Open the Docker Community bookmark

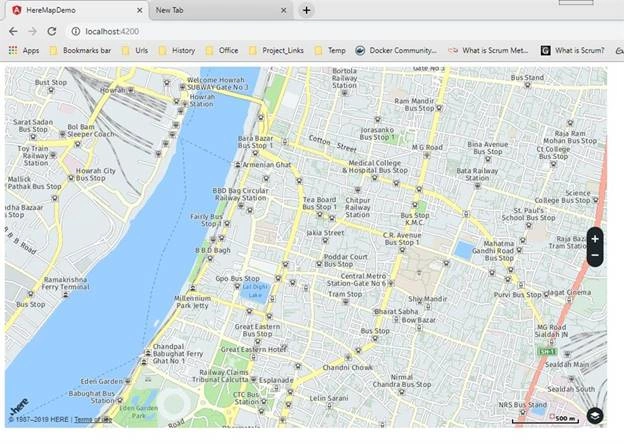396,51
